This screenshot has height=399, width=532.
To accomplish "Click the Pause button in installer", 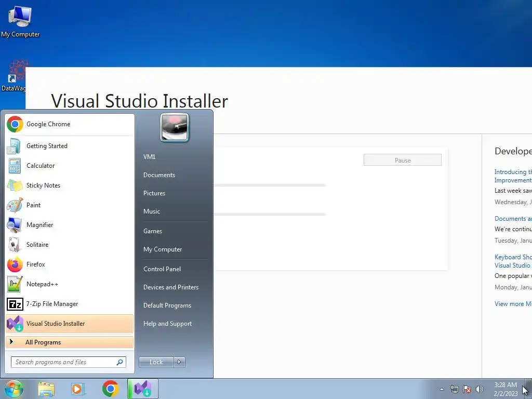I will point(403,160).
